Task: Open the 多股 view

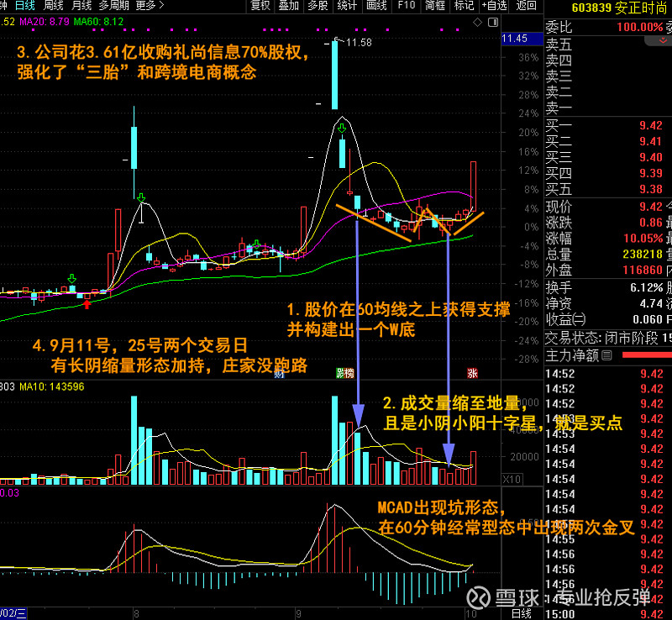Action: tap(318, 6)
